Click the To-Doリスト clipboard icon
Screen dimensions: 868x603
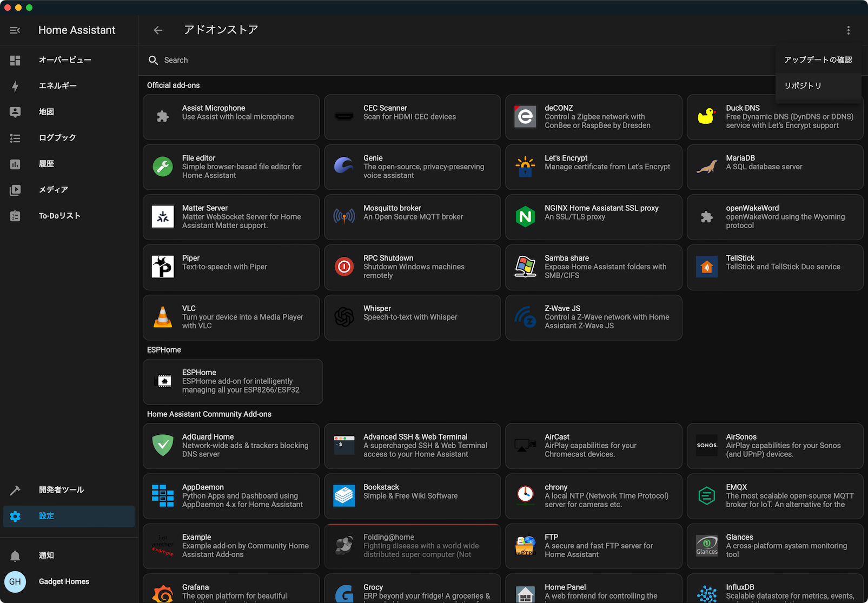(x=15, y=216)
